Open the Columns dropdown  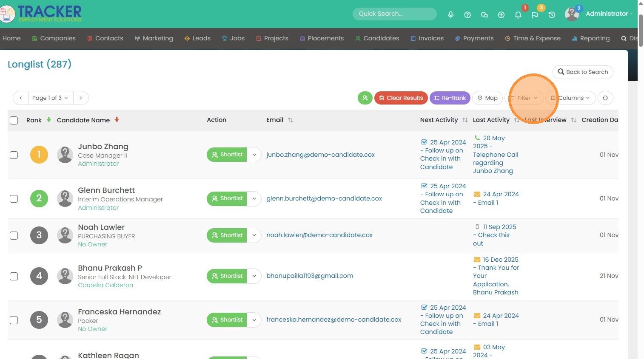tap(570, 98)
